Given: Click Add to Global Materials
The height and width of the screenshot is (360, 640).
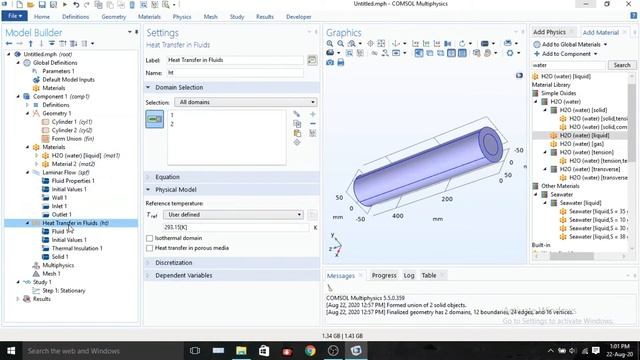Looking at the screenshot, I should pyautogui.click(x=571, y=44).
